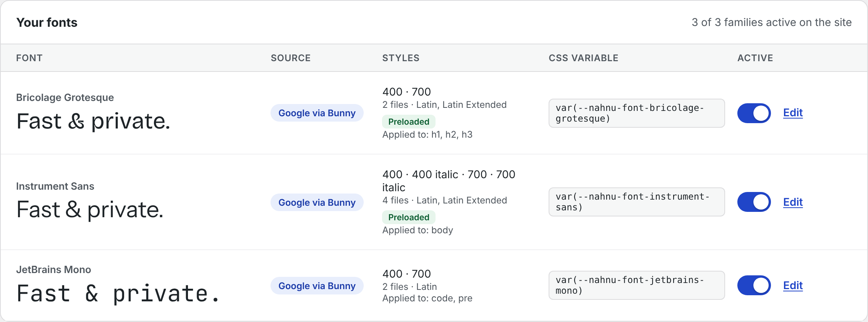Click the FONT column header
868x322 pixels.
click(x=29, y=58)
